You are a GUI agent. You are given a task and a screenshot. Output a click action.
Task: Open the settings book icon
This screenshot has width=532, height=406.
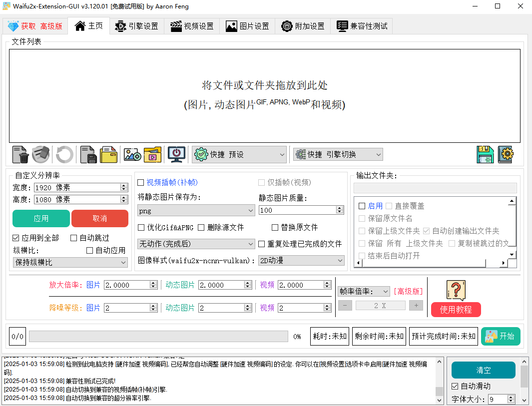(506, 154)
